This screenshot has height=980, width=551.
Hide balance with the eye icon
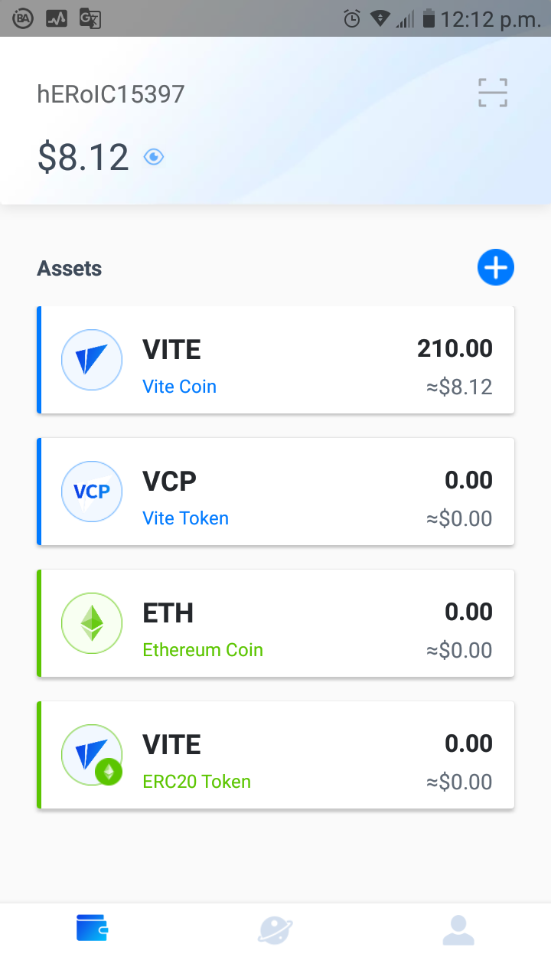(154, 157)
